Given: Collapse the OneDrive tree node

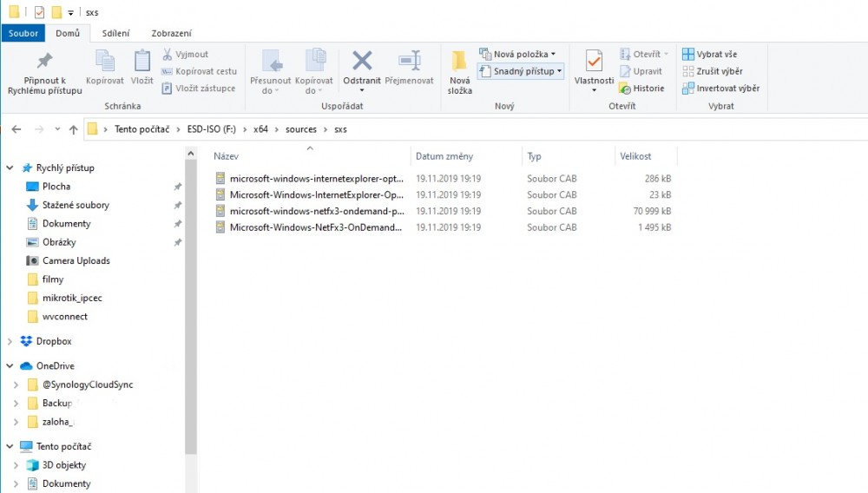Looking at the screenshot, I should click(x=10, y=366).
